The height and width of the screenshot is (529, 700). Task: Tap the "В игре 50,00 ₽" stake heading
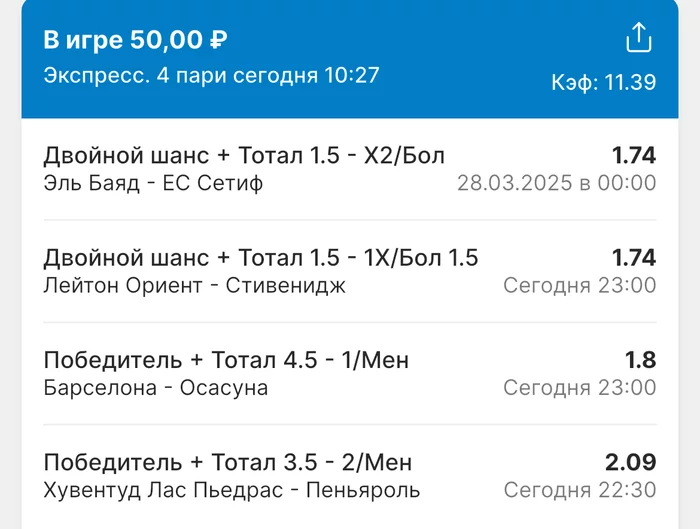[x=135, y=41]
